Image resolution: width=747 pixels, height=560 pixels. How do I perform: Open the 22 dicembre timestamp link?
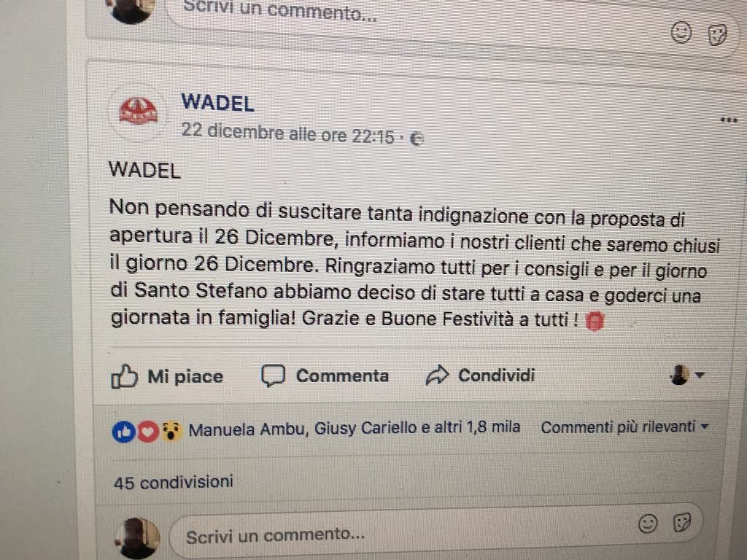tap(287, 133)
